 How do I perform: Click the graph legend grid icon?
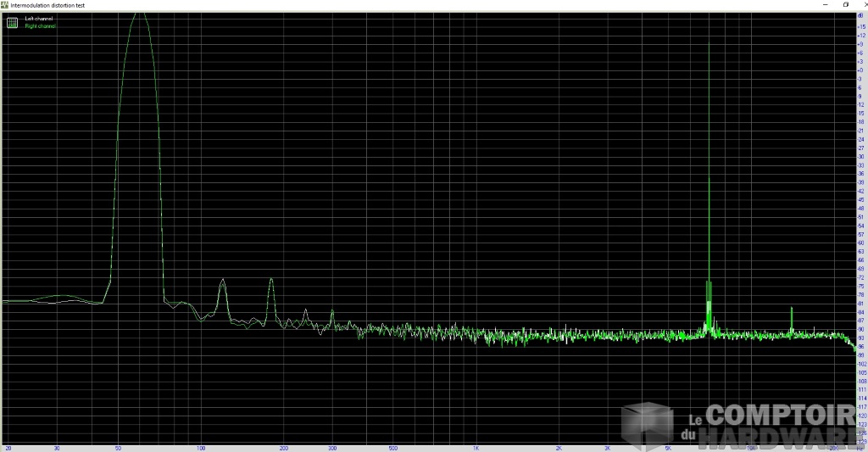[12, 23]
